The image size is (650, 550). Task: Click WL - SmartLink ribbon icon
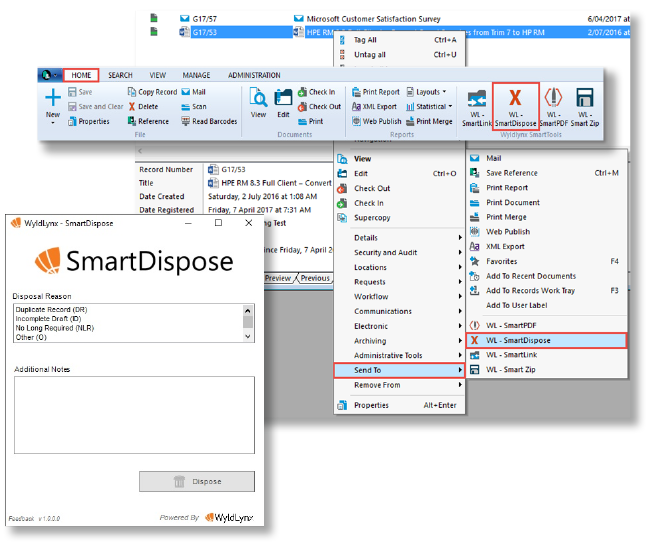477,99
